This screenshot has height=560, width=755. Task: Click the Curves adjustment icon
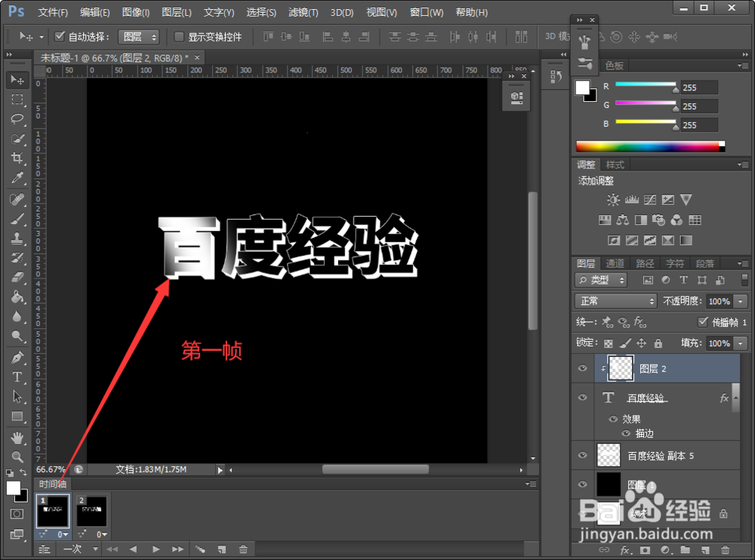pyautogui.click(x=649, y=199)
